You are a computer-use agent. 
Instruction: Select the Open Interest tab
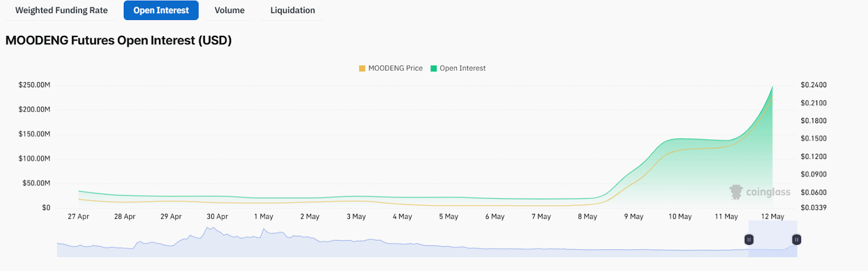161,10
